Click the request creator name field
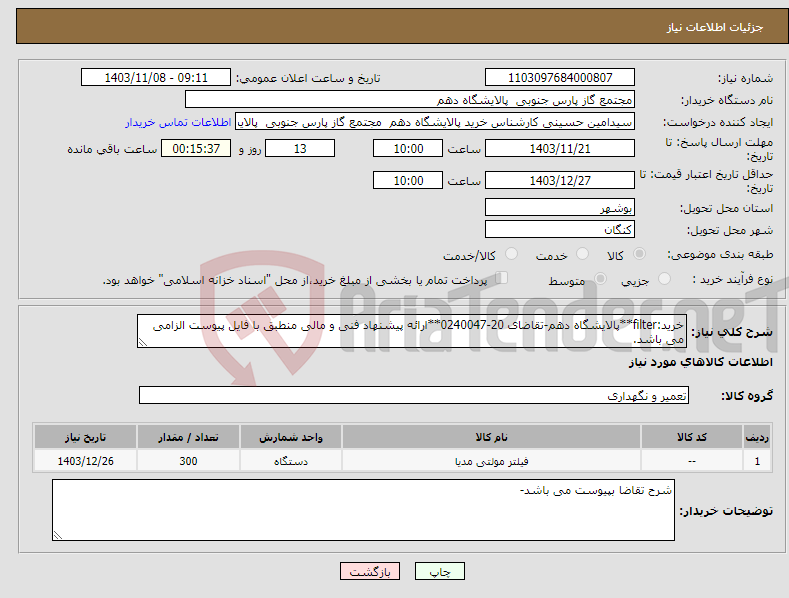The width and height of the screenshot is (789, 598). click(x=435, y=121)
